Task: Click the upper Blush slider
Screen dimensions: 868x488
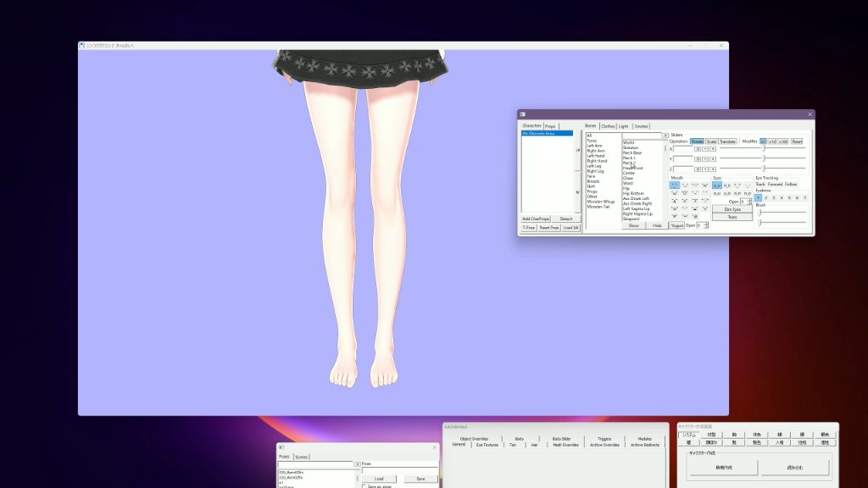Action: (x=782, y=212)
